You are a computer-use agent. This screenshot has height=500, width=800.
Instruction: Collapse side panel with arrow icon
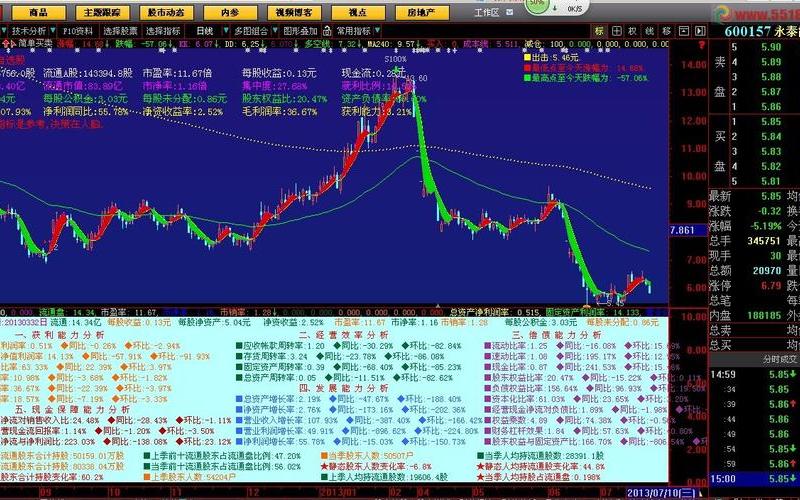pos(700,31)
